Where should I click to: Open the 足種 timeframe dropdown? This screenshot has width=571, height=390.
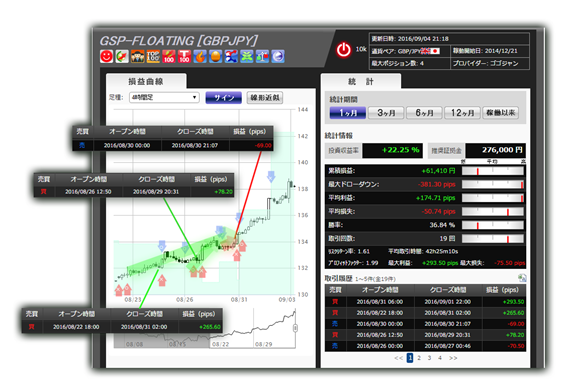coord(164,97)
